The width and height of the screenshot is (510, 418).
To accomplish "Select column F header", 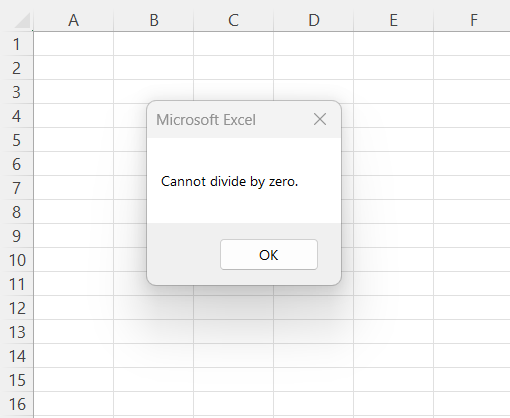I will [472, 20].
